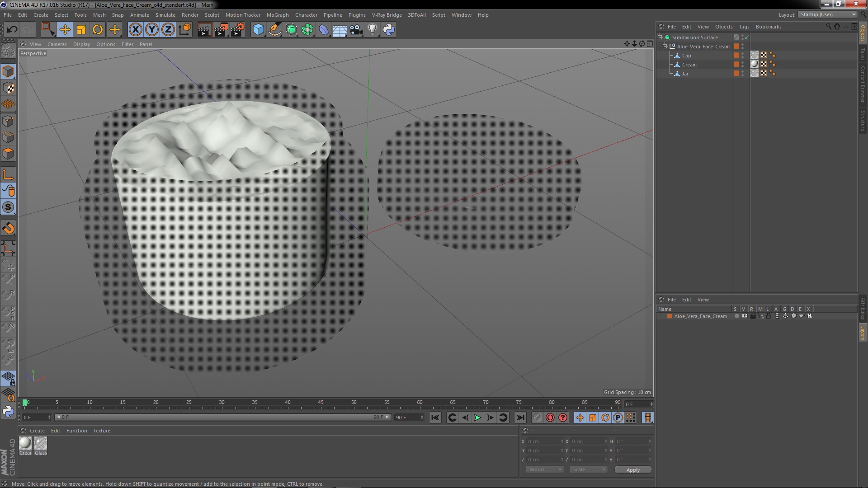This screenshot has height=488, width=868.
Task: Switch to Edges mode
Action: tap(8, 137)
